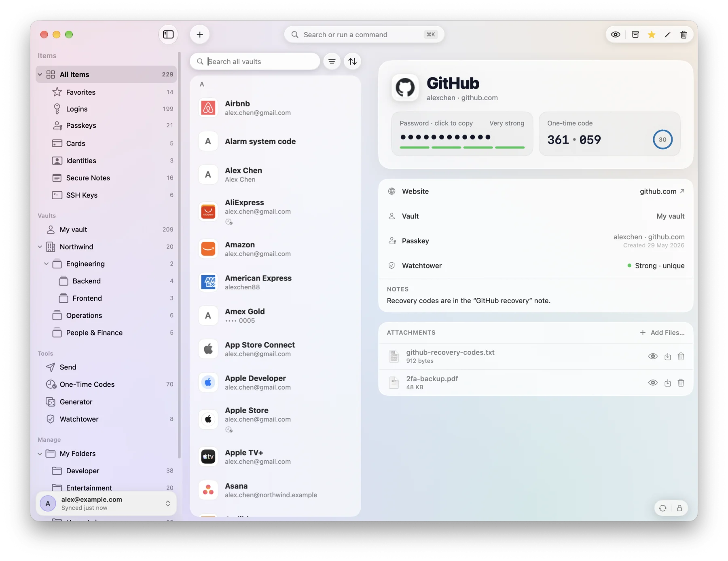728x561 pixels.
Task: Open the Backend collection
Action: (106, 281)
